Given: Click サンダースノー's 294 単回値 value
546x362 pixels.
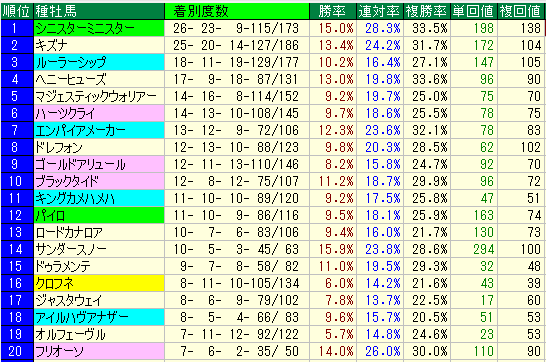Looking at the screenshot, I should tap(483, 249).
